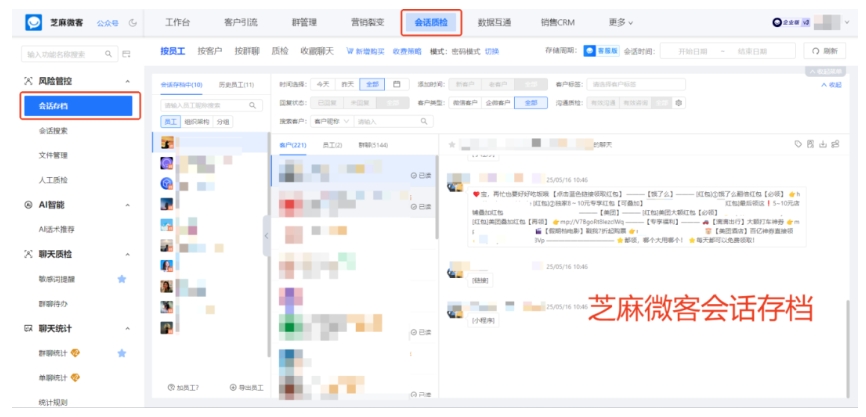Click the 导出员工 button

click(246, 388)
